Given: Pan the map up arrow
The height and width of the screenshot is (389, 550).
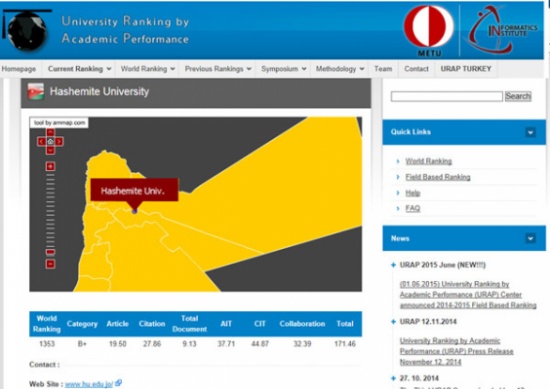Looking at the screenshot, I should tap(51, 133).
